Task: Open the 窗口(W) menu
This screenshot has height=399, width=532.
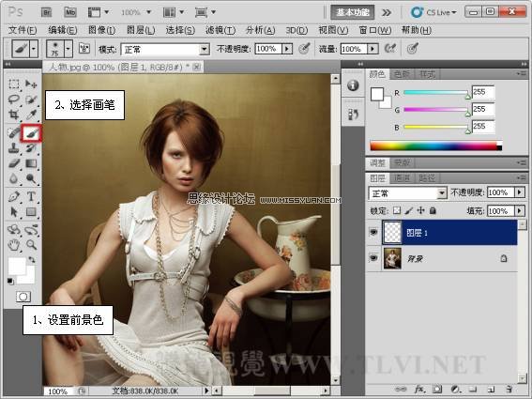Action: pos(375,30)
